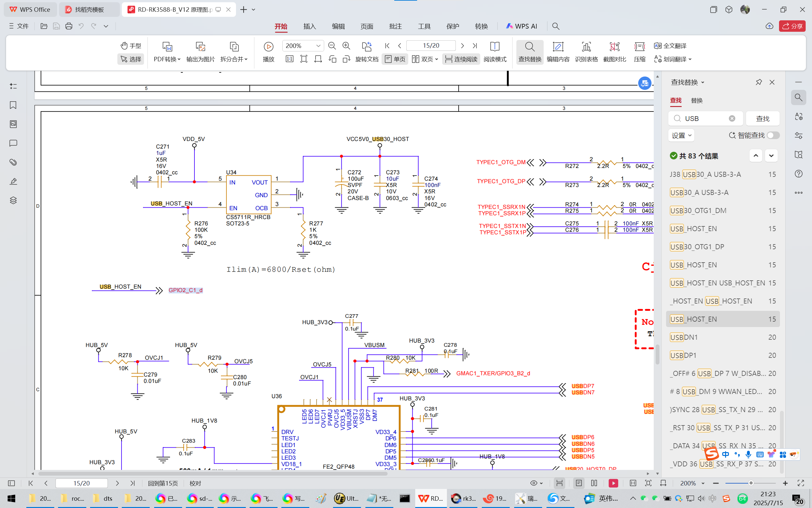Go to last page in ribbon
Viewport: 812px width, 508px height.
475,45
